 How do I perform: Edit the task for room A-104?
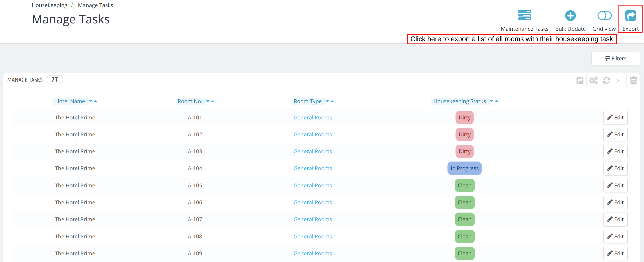615,168
